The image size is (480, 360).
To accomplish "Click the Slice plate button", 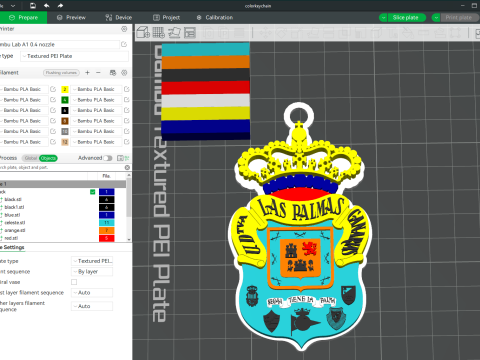I will pos(407,18).
